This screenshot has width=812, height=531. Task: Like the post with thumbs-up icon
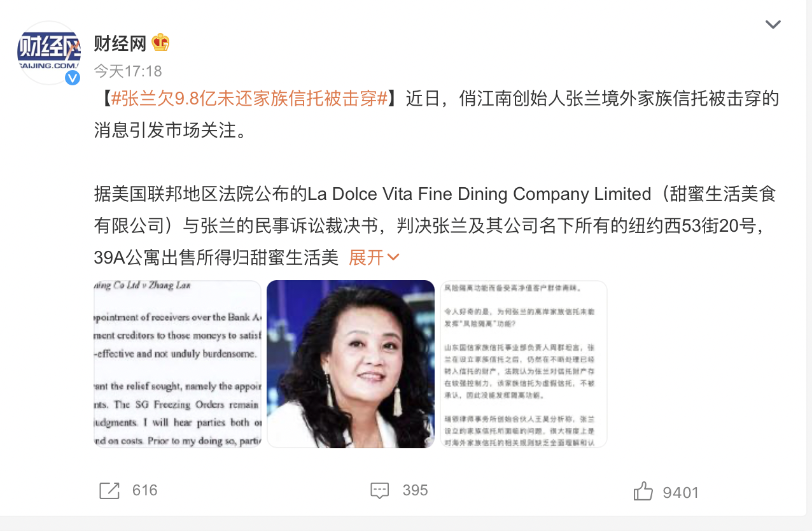click(x=643, y=491)
